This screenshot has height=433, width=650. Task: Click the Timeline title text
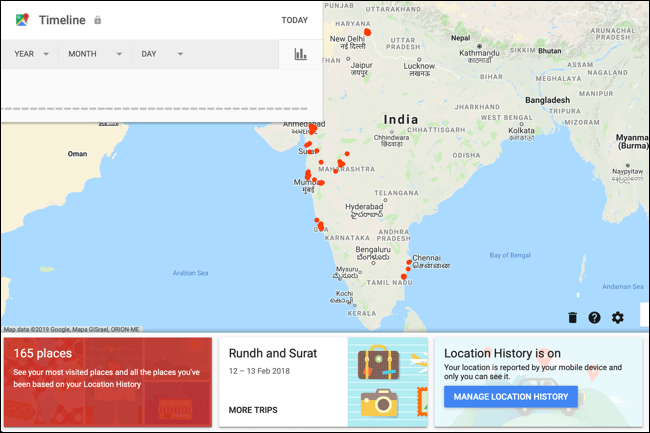(62, 20)
